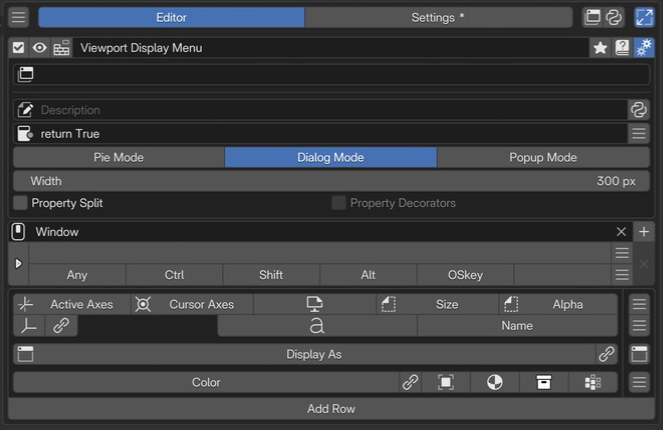Open menu right of hotkey key field

(622, 253)
